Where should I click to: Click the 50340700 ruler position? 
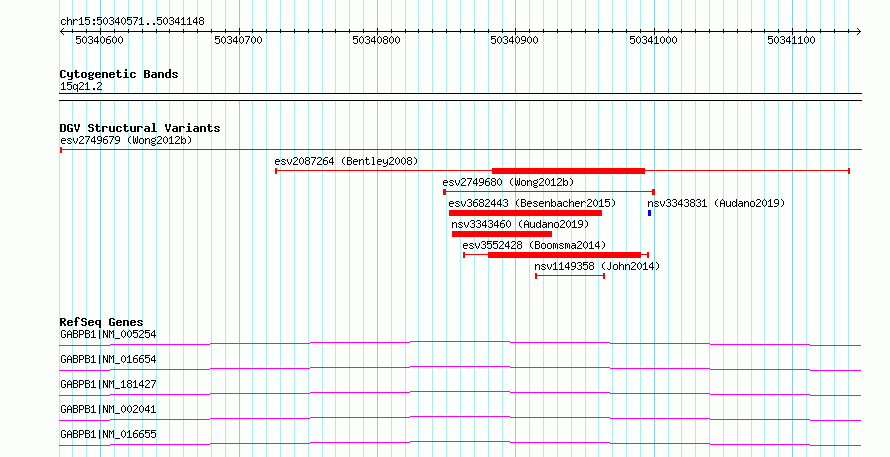tap(238, 40)
